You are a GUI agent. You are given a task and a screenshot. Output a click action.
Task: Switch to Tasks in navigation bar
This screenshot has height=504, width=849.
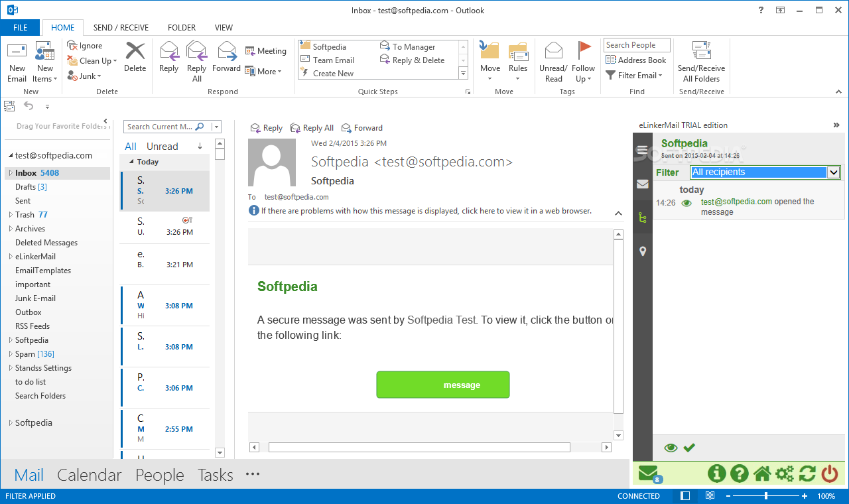tap(216, 475)
